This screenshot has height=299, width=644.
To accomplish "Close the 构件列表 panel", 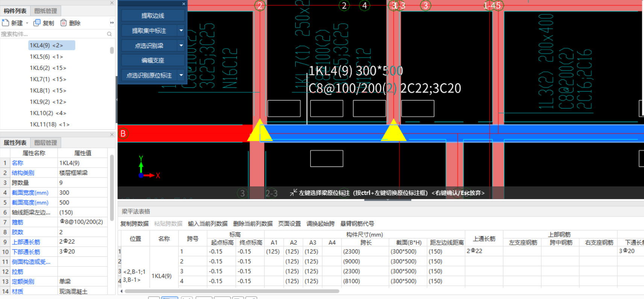I will (x=112, y=3).
